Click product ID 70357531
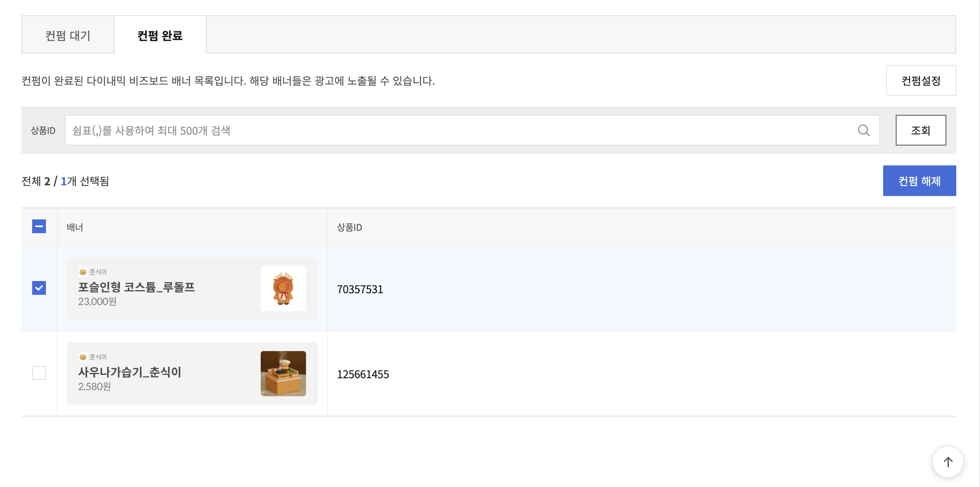The width and height of the screenshot is (980, 487). pyautogui.click(x=360, y=289)
